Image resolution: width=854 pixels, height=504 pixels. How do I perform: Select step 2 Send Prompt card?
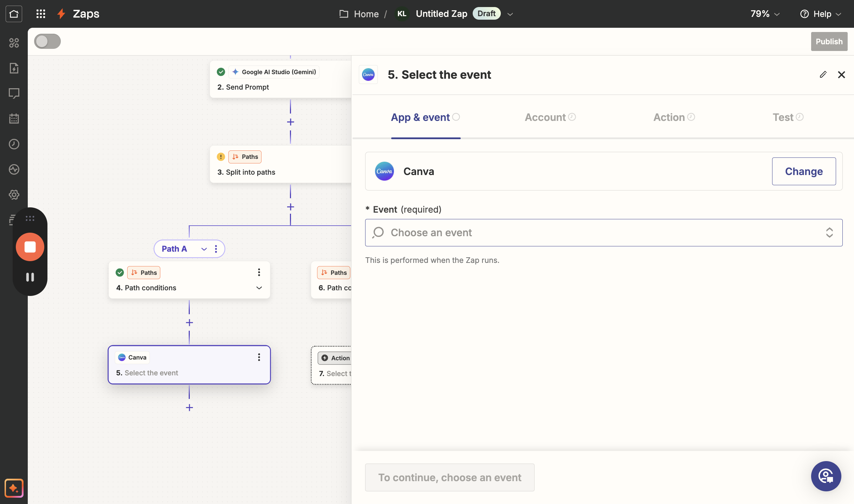(280, 79)
